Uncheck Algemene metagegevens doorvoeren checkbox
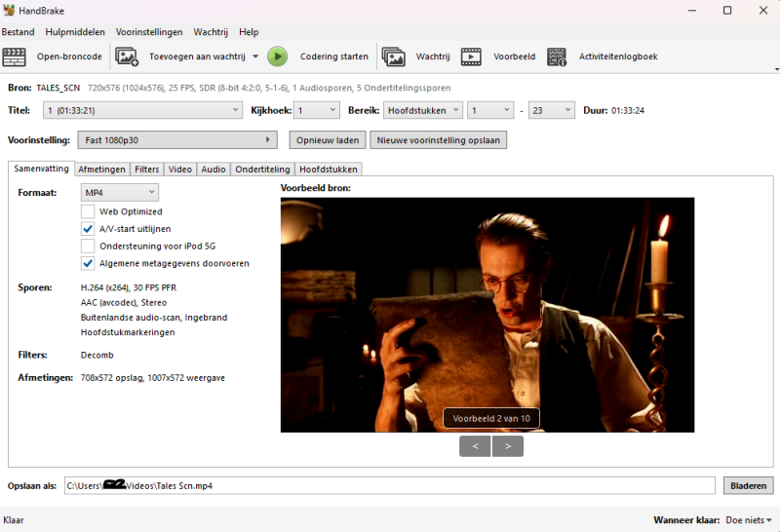Screen dimensions: 780x532 [88, 263]
